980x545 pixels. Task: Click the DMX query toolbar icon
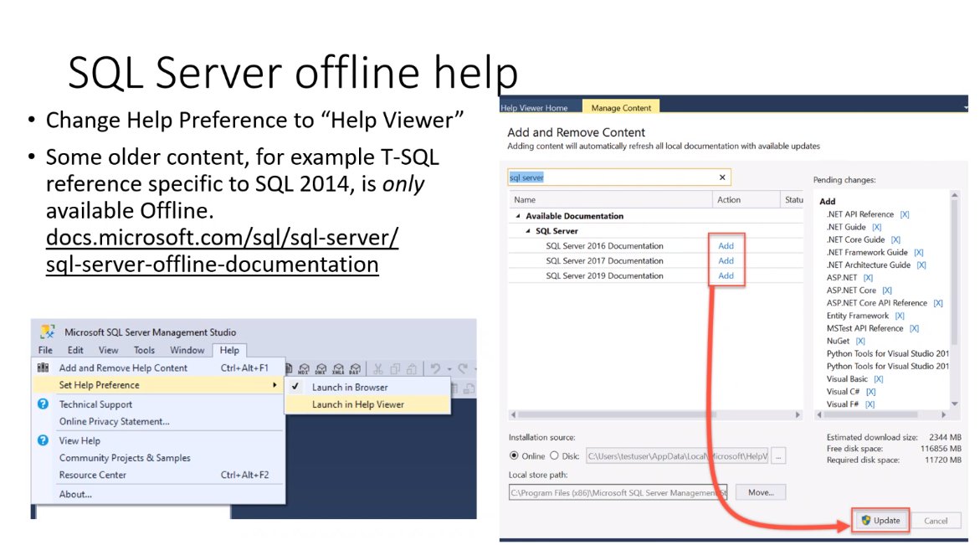point(321,368)
